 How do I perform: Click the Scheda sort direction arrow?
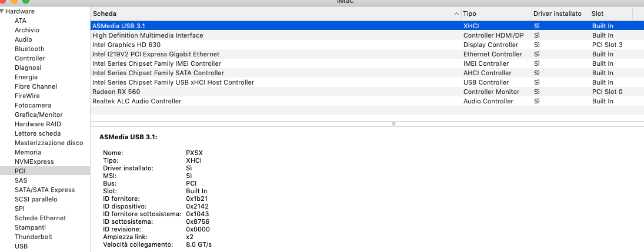[x=457, y=14]
